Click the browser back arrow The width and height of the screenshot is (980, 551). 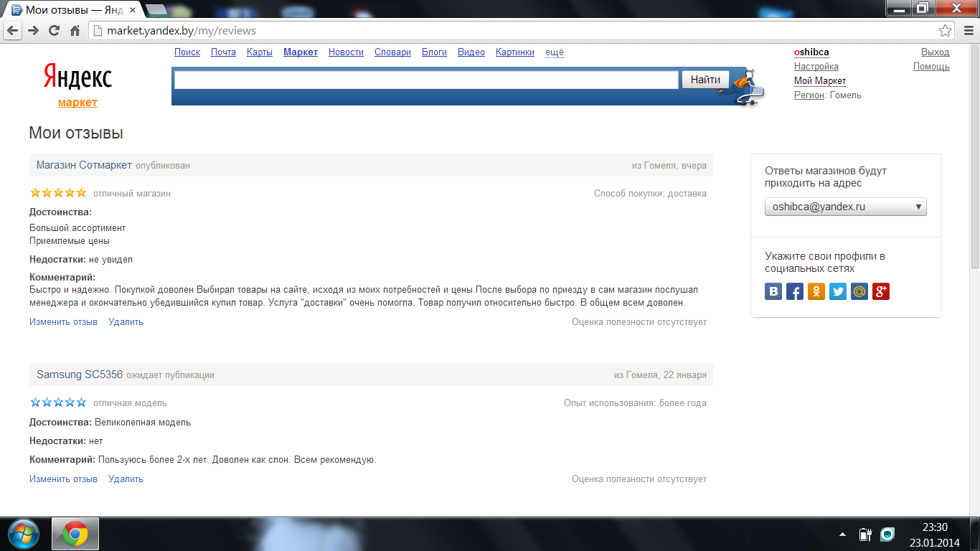coord(12,30)
